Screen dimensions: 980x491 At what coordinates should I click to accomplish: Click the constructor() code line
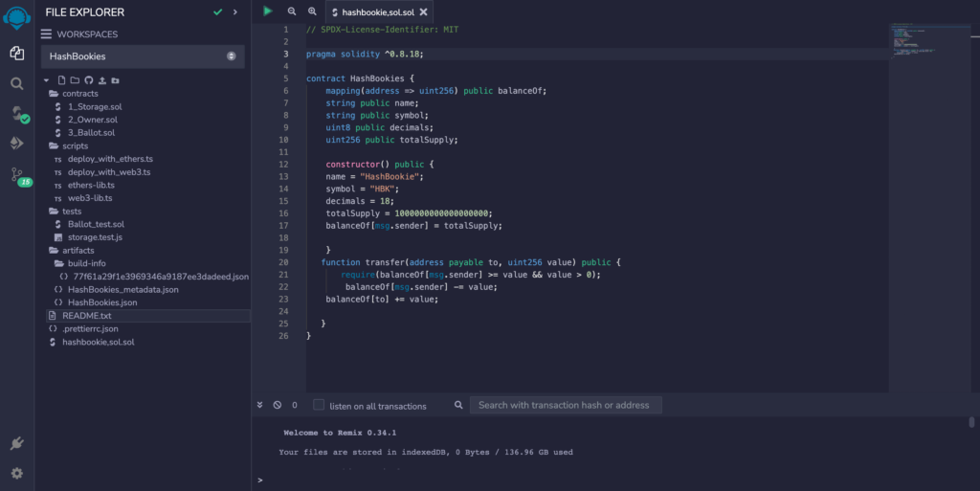pos(379,165)
